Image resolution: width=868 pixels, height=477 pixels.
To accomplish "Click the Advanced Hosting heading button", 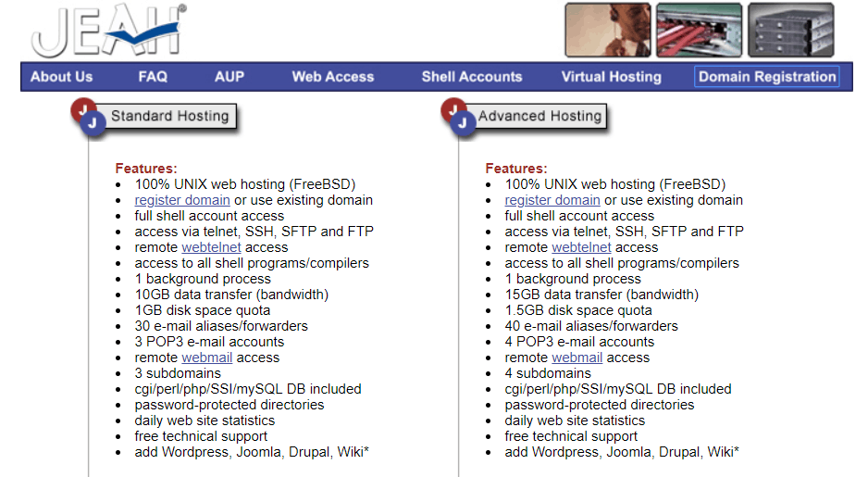I will [x=539, y=116].
